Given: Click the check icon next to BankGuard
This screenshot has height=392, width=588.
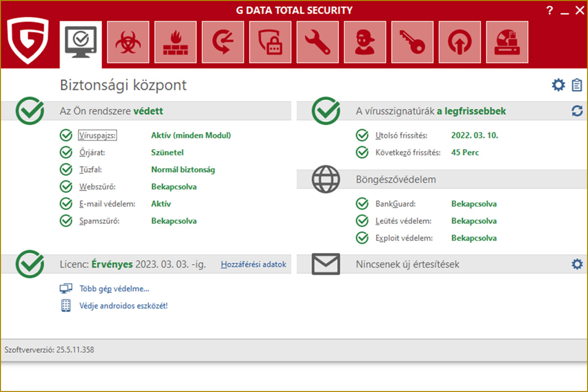Looking at the screenshot, I should pos(362,203).
